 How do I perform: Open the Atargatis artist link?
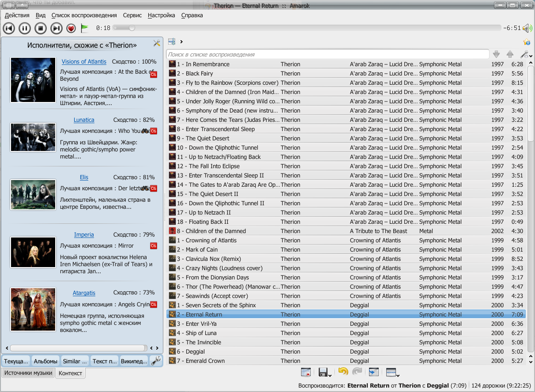pos(84,293)
